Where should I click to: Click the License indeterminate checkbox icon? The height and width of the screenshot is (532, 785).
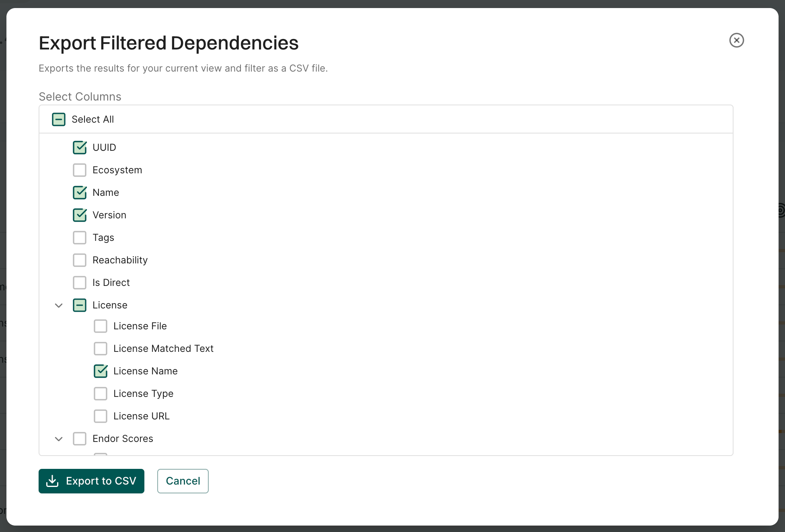(80, 305)
